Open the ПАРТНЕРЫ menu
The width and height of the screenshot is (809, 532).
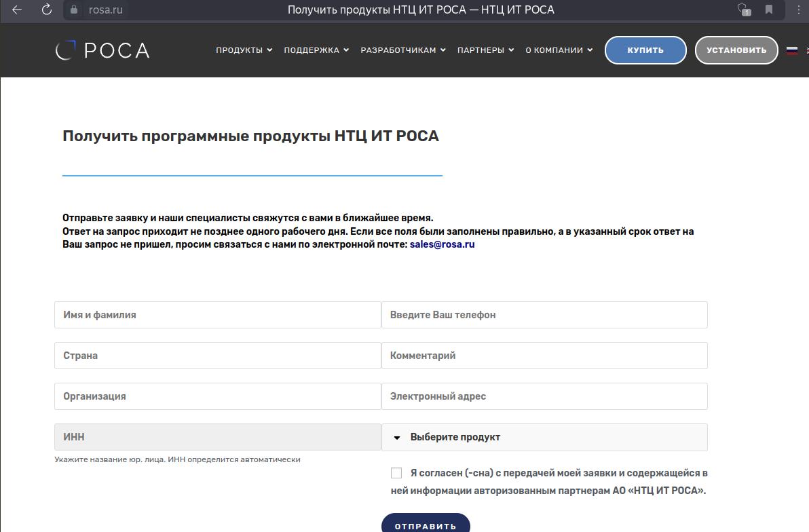tap(485, 50)
